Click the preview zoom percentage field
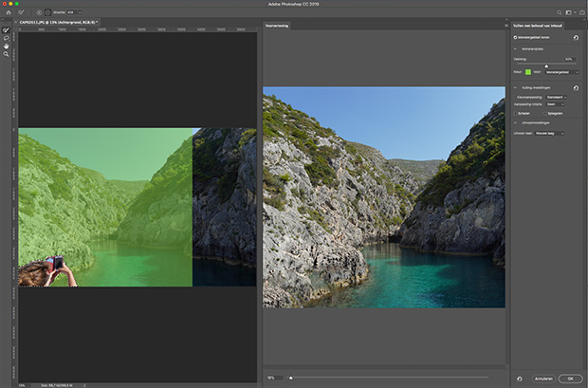 point(274,378)
